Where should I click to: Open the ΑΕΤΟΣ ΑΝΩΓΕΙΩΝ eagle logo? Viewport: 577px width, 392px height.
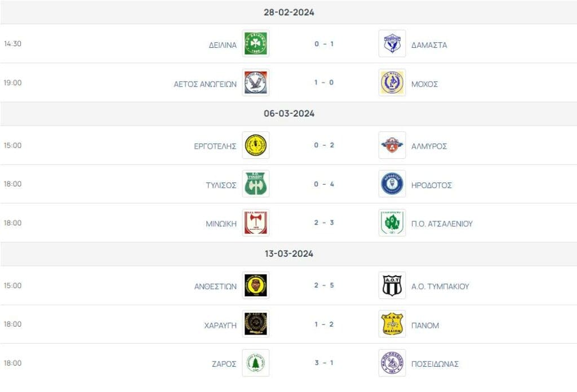pyautogui.click(x=256, y=82)
